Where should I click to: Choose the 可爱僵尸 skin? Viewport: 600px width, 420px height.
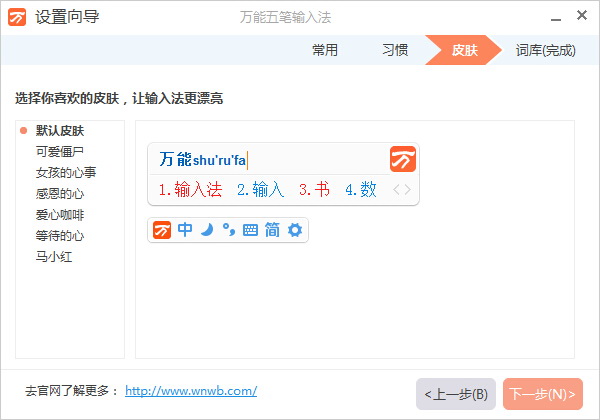click(60, 152)
